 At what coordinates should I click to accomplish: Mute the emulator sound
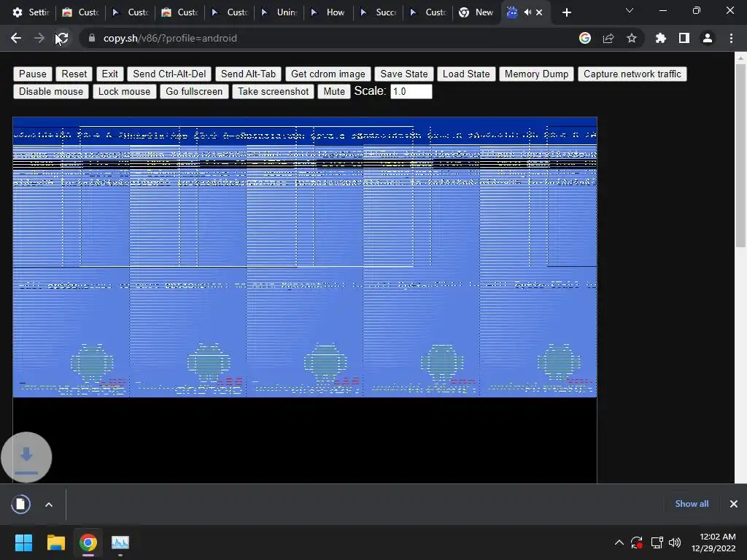coord(334,91)
